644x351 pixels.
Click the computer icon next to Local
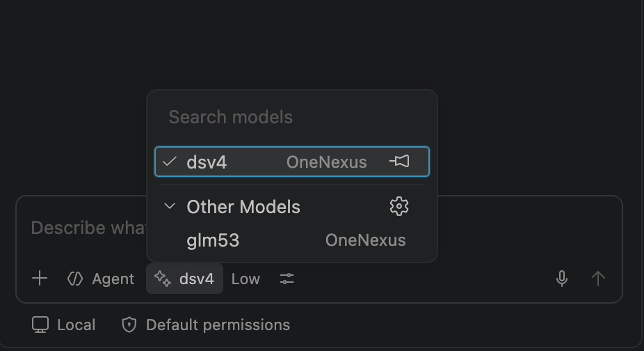(40, 325)
